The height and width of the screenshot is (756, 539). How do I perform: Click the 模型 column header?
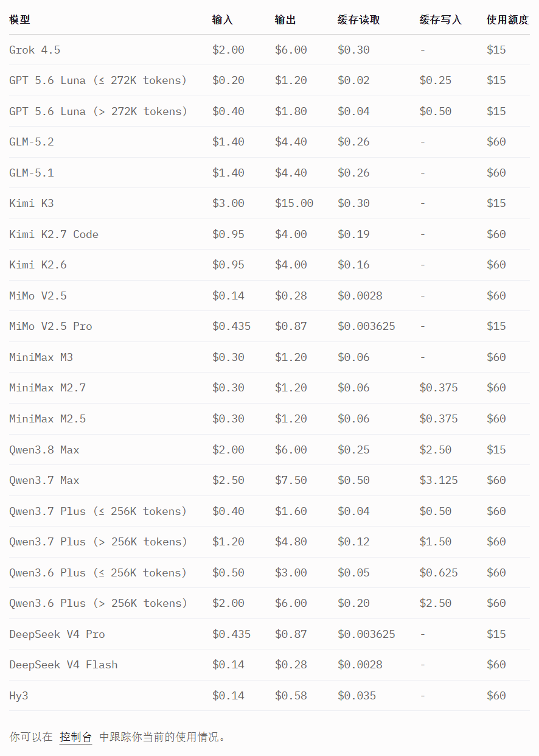(19, 19)
